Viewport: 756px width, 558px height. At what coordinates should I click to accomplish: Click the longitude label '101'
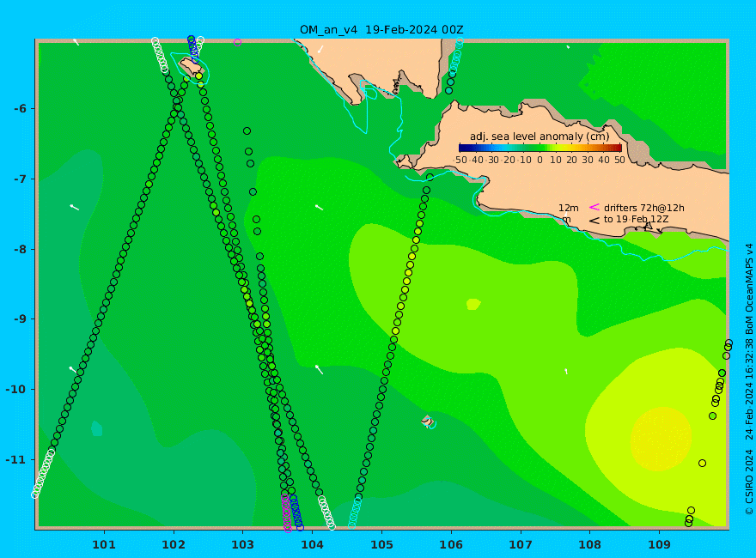104,545
